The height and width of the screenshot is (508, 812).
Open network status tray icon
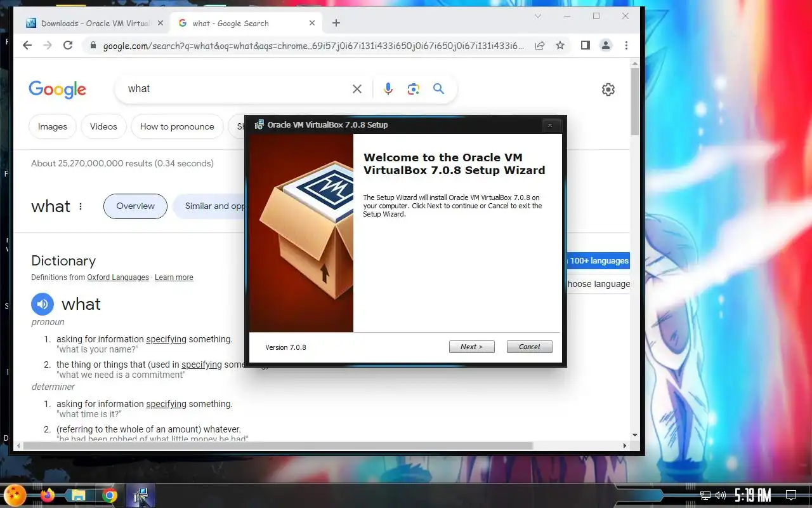tap(705, 495)
